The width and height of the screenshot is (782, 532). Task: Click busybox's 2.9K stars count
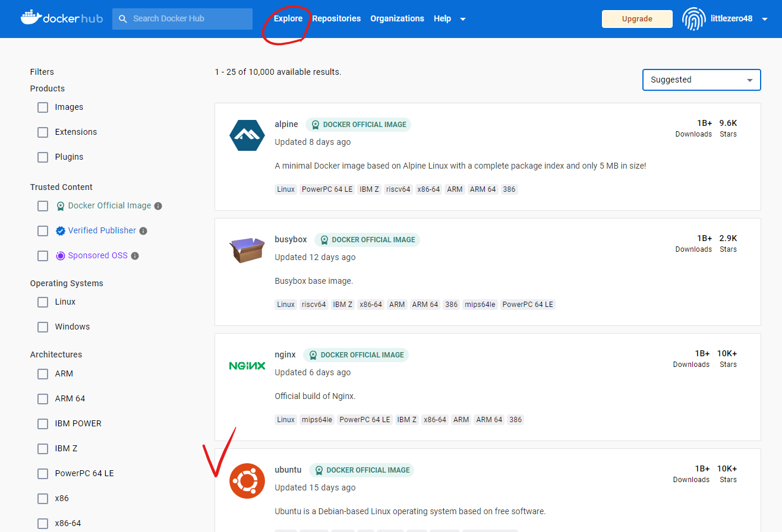pyautogui.click(x=728, y=238)
